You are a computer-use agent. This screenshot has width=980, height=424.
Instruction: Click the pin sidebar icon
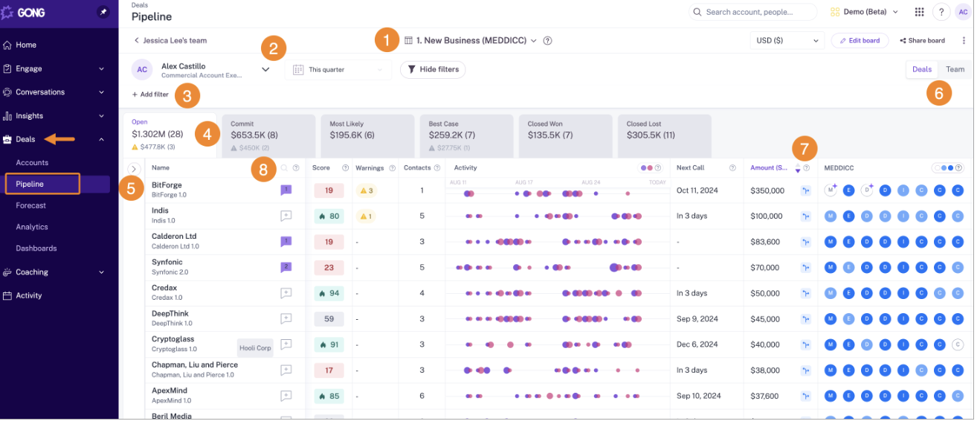pos(103,13)
